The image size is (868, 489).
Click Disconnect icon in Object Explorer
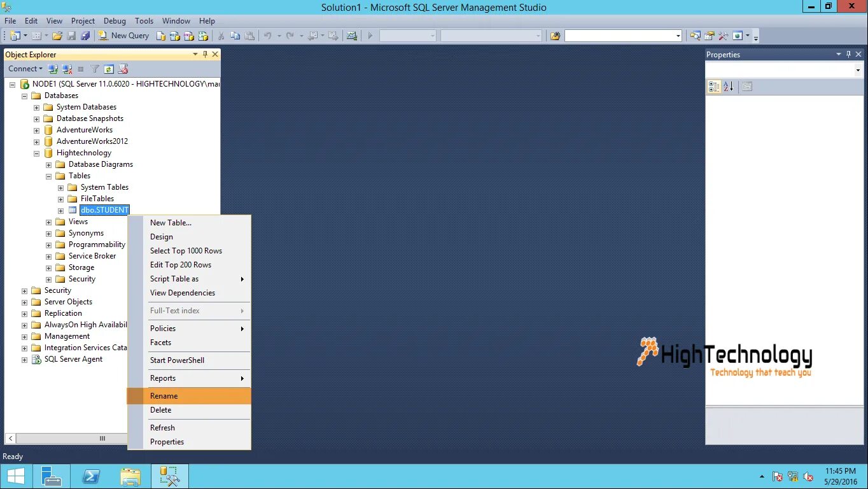click(x=67, y=69)
